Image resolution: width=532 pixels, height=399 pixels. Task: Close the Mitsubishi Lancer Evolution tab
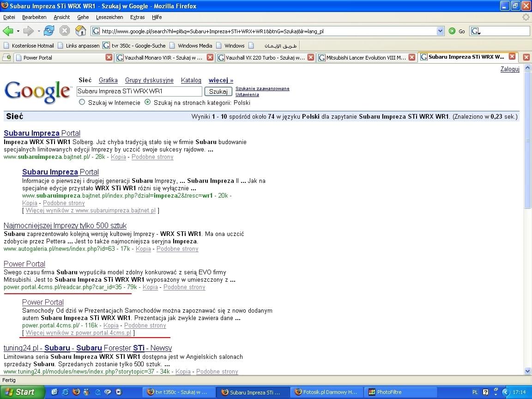coord(412,57)
